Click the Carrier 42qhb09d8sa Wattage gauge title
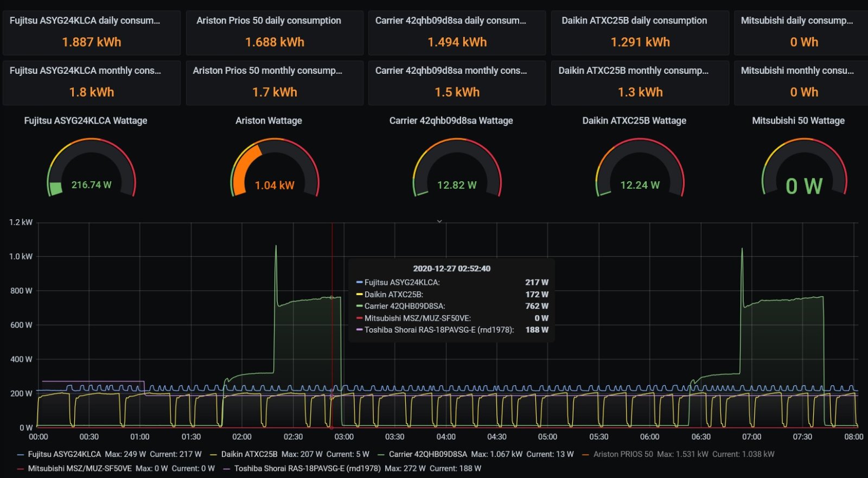 tap(451, 120)
